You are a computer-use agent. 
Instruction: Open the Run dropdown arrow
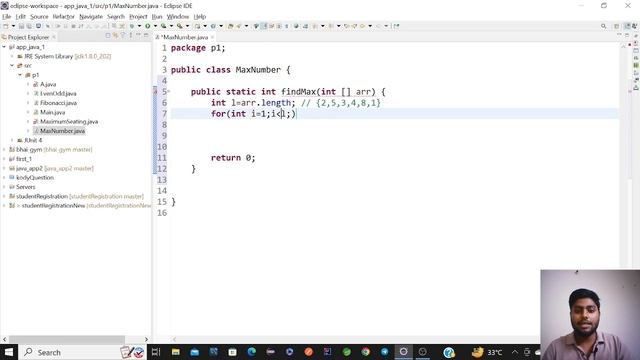(x=155, y=26)
